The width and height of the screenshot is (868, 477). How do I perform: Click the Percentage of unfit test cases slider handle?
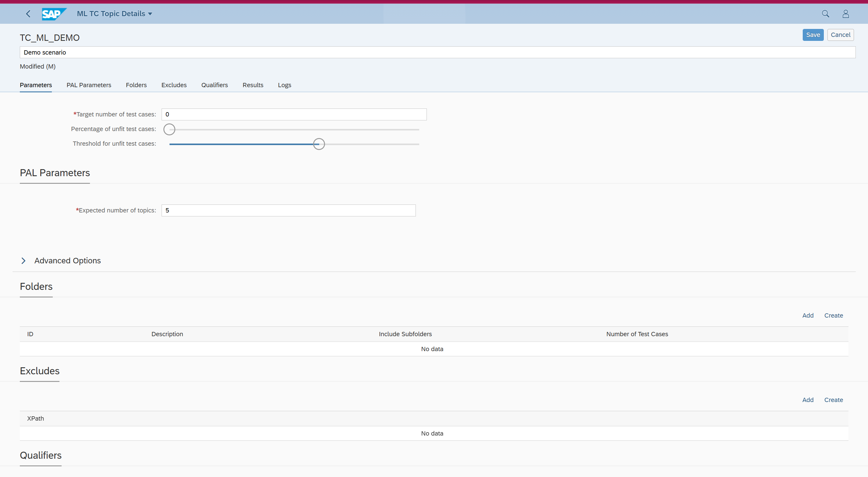pyautogui.click(x=169, y=129)
